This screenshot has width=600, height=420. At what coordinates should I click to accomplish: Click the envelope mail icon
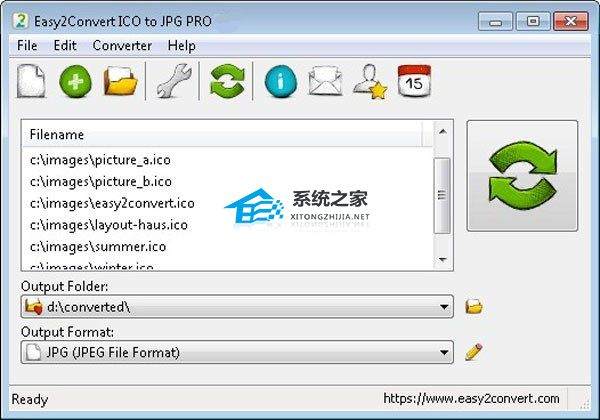(325, 81)
